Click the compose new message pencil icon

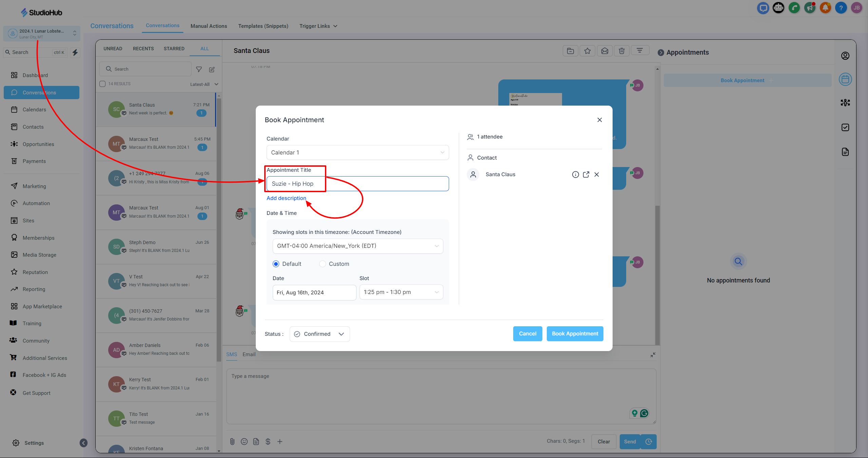(x=212, y=69)
